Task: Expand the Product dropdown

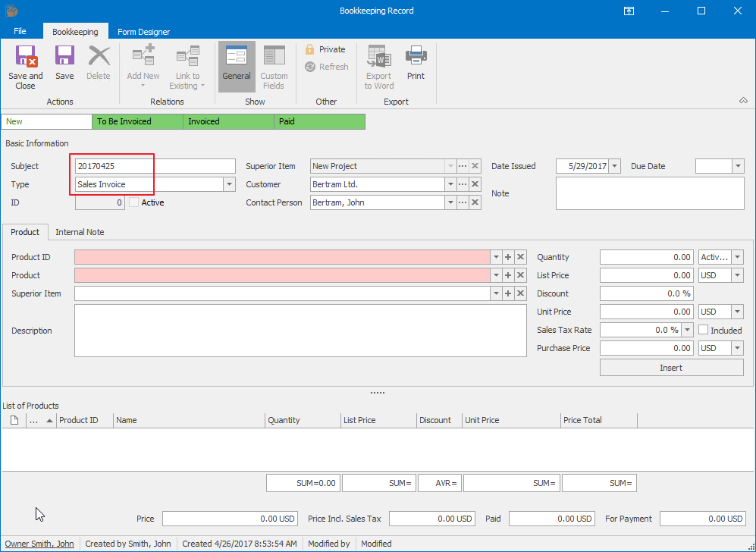Action: click(x=496, y=275)
